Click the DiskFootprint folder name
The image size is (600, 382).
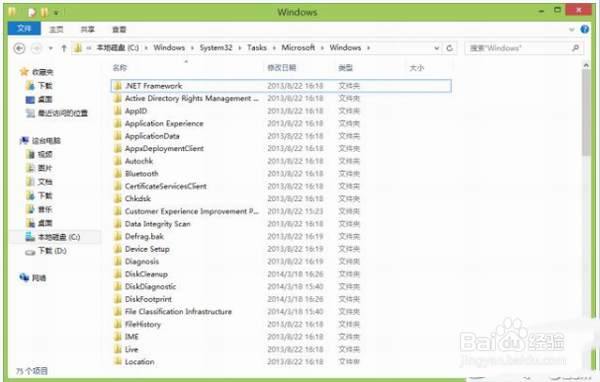(148, 299)
